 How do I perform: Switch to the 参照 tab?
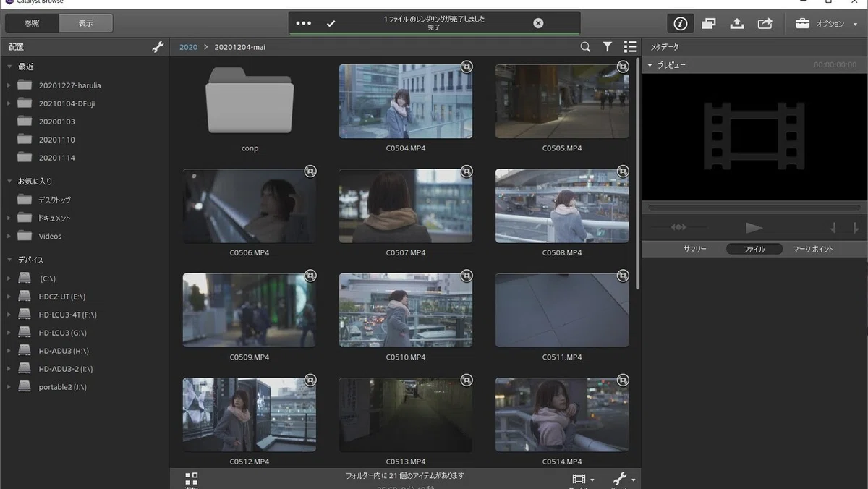[x=32, y=23]
